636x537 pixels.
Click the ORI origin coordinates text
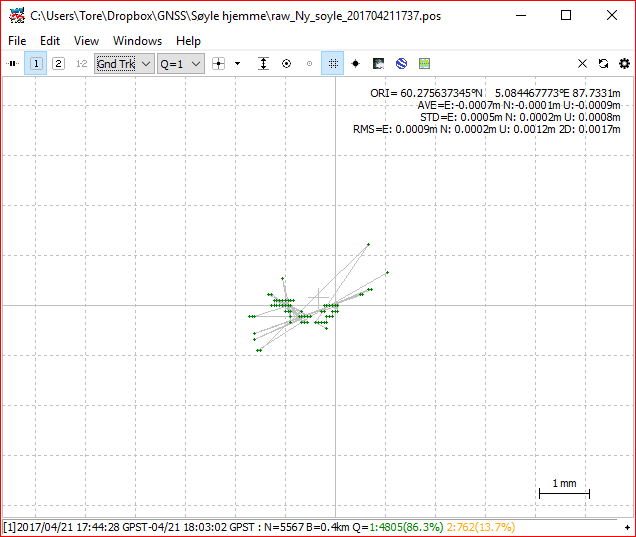point(495,93)
